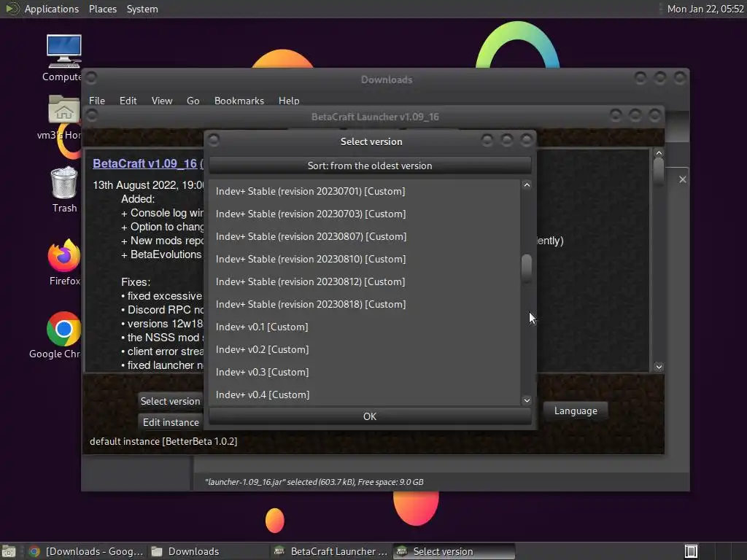Viewport: 747px width, 560px height.
Task: Open Bookmarks menu in Downloads window
Action: 239,101
